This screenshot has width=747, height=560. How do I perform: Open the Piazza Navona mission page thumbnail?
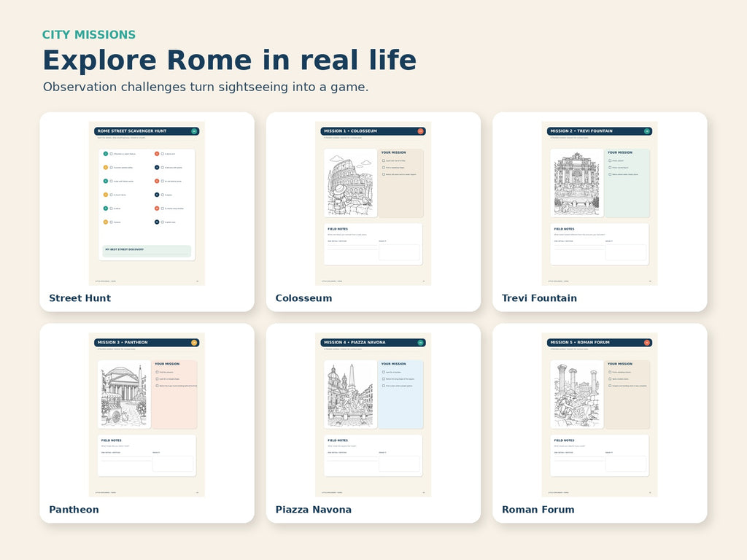373,415
